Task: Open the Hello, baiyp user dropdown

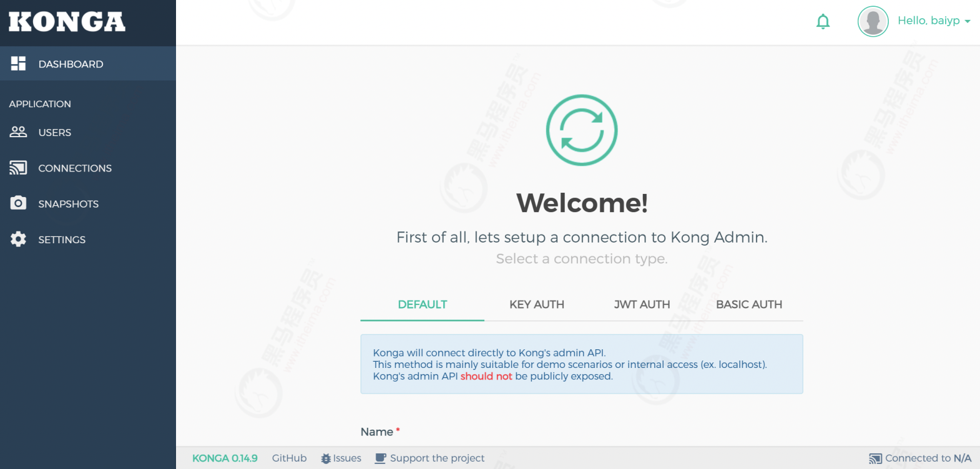Action: (x=934, y=21)
